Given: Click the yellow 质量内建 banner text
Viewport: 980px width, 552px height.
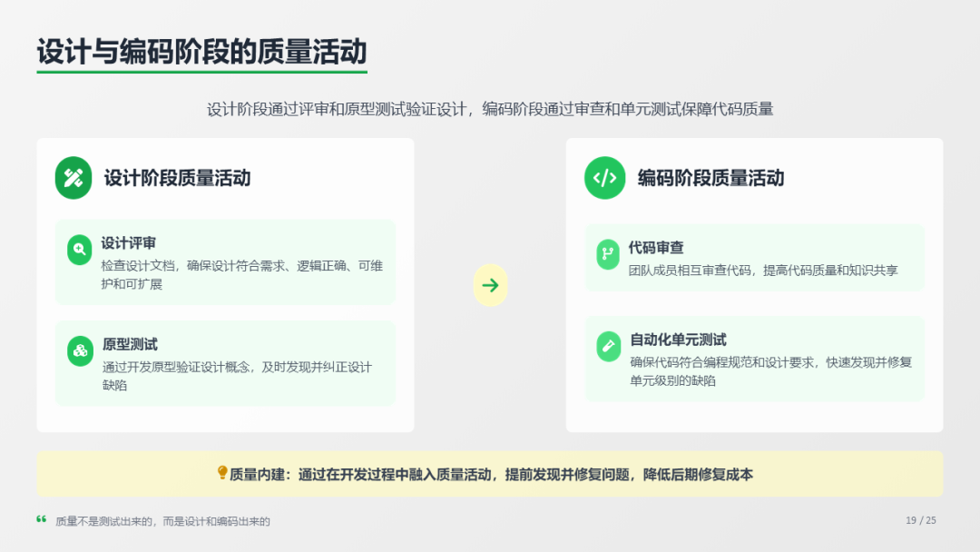Looking at the screenshot, I should [490, 474].
